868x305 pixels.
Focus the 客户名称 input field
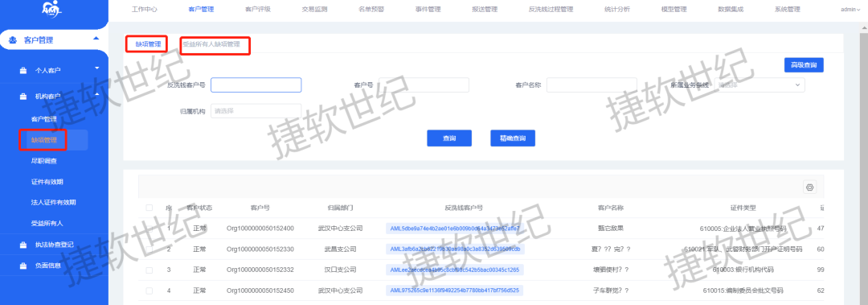[592, 84]
